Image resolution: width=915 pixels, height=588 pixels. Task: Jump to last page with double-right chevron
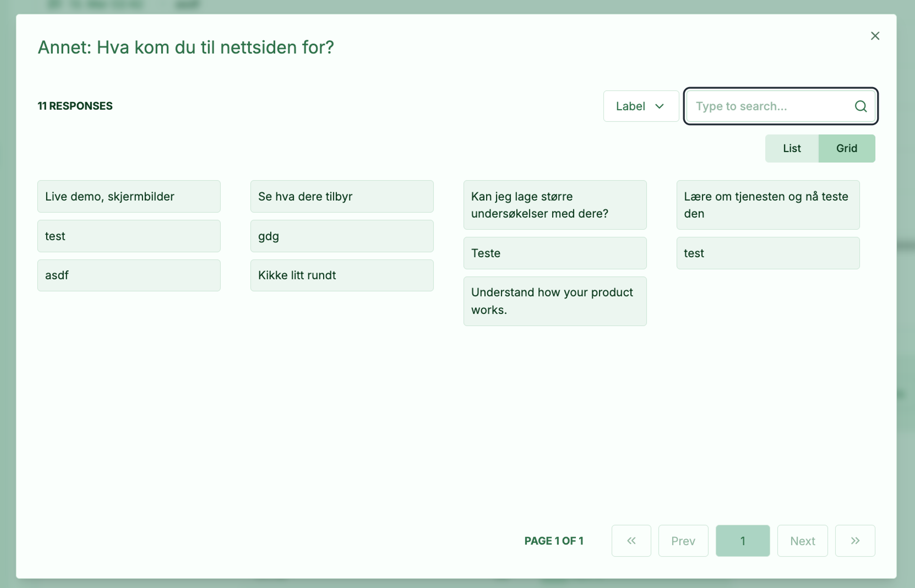pyautogui.click(x=855, y=541)
